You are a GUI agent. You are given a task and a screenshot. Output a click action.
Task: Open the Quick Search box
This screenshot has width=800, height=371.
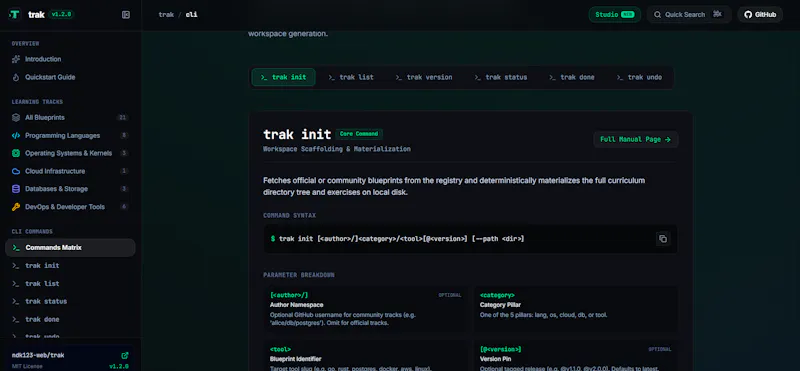(689, 15)
